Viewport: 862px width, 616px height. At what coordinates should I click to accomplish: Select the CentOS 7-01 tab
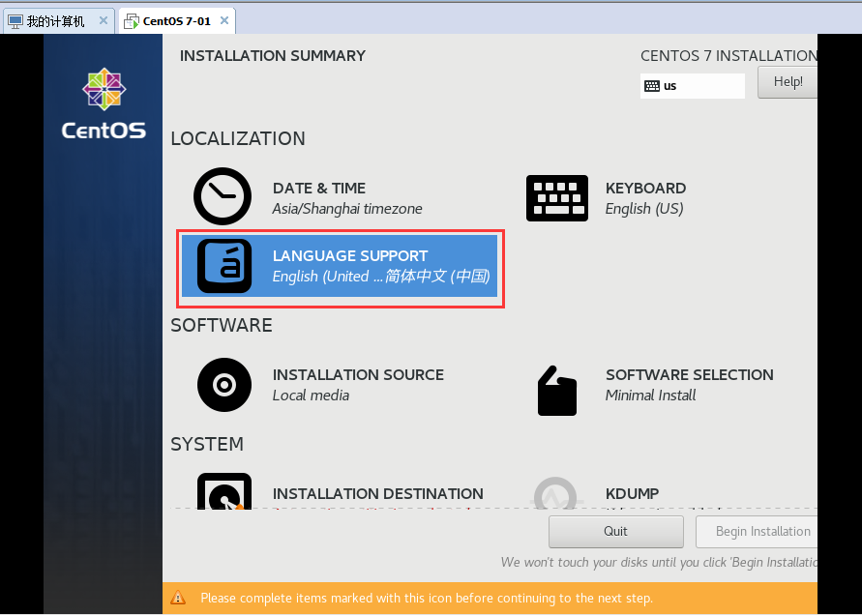coord(177,21)
